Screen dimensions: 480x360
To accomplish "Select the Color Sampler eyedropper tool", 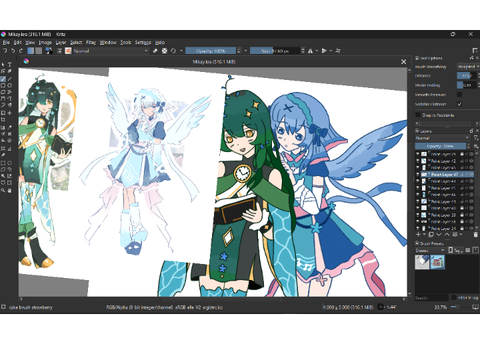I will tap(10, 127).
